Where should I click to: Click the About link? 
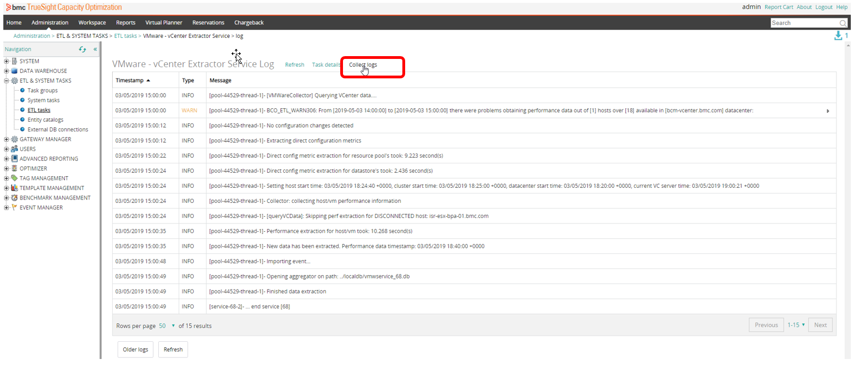(804, 7)
